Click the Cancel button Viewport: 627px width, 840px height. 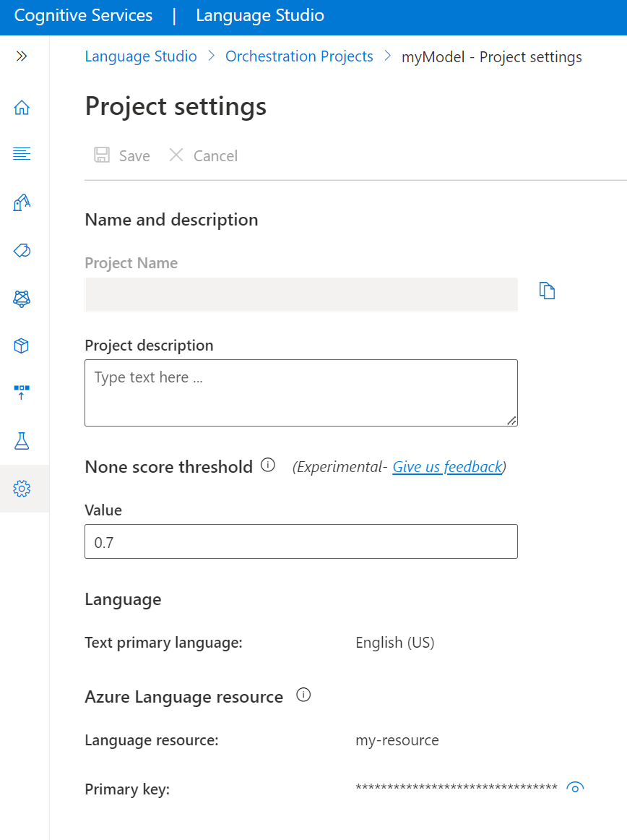(203, 155)
